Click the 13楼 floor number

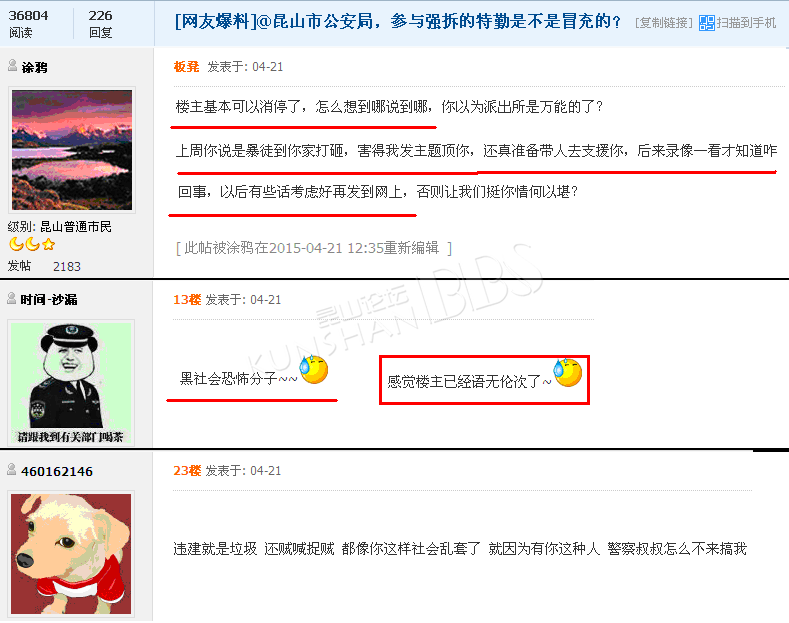coord(187,299)
